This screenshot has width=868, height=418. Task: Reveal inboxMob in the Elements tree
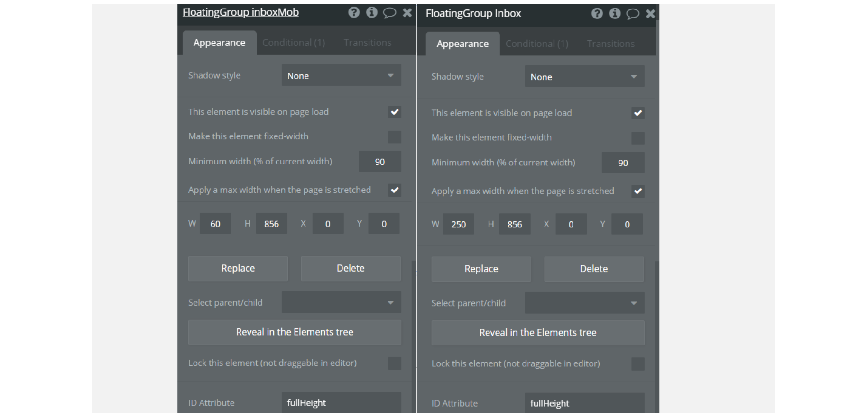tap(295, 332)
